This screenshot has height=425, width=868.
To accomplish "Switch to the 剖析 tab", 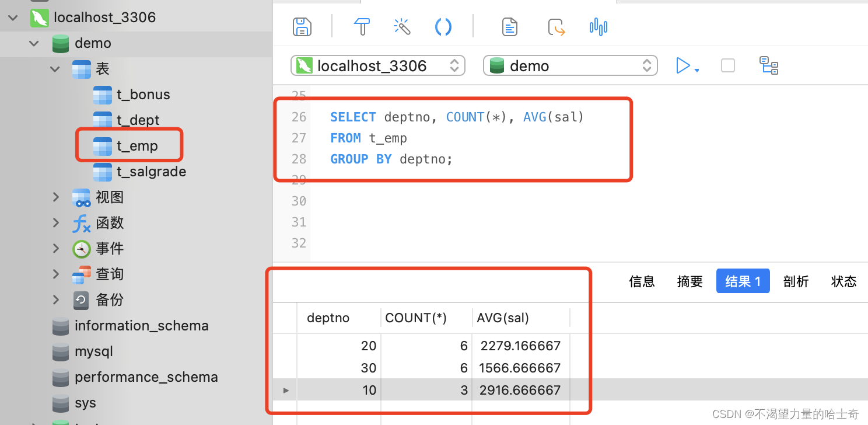I will point(796,281).
